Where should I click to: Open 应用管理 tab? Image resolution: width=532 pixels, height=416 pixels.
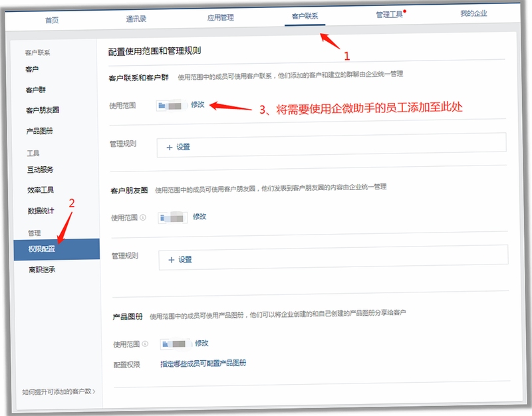pyautogui.click(x=221, y=17)
